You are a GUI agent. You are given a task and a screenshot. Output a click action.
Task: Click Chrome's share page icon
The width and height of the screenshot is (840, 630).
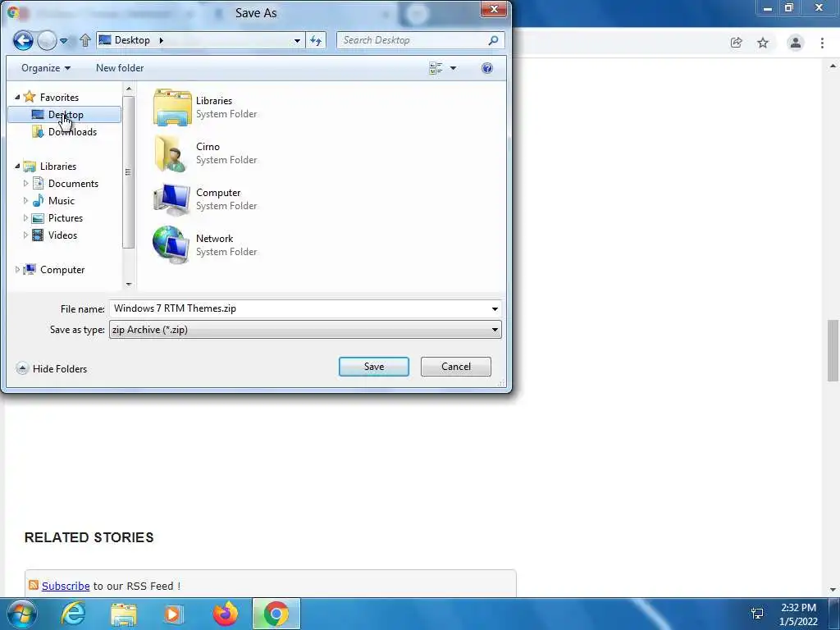click(736, 43)
